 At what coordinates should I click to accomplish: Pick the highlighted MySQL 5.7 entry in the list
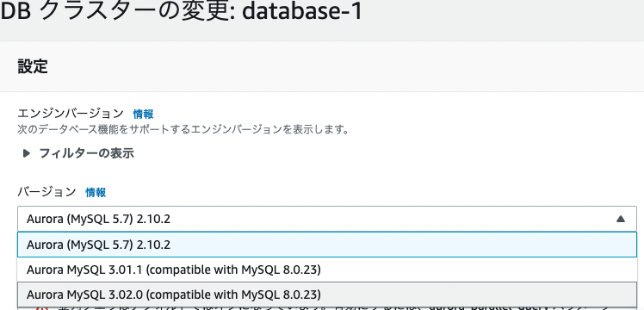click(x=327, y=245)
